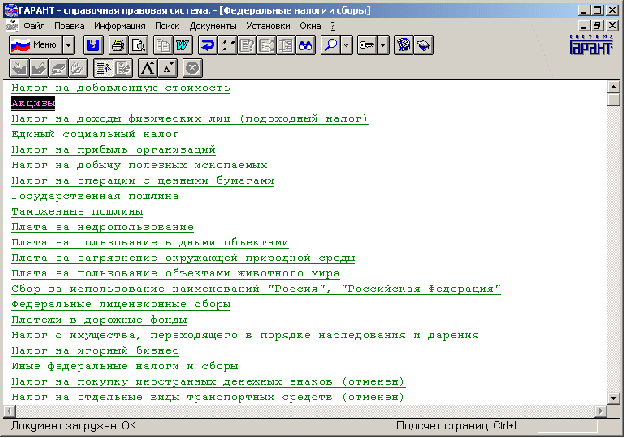Click the last icon in the top toolbar row
625x438 pixels.
tap(424, 45)
